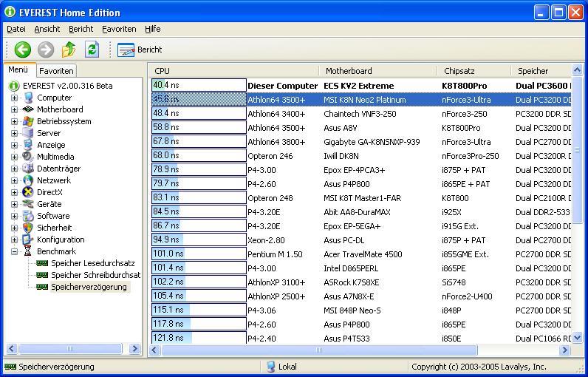Screen dimensions: 588x377
Task: Sort by the Chipsatz column header
Action: pos(474,71)
